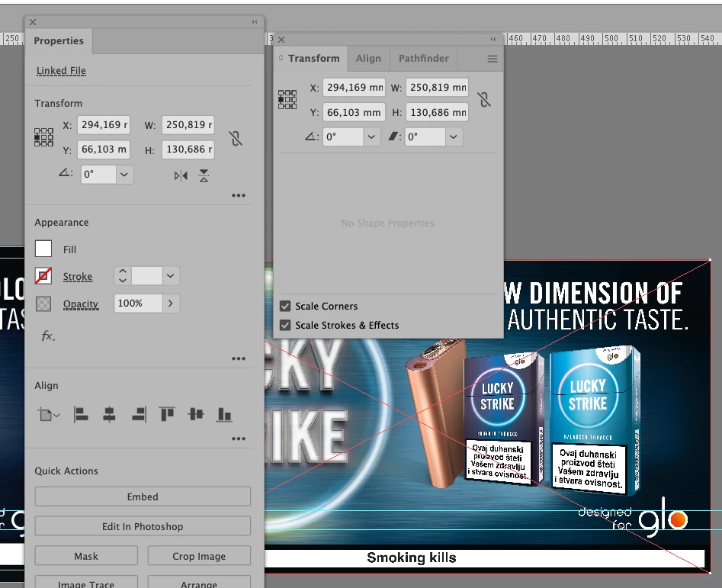Open Align To selection dropdown
The width and height of the screenshot is (722, 588).
click(49, 415)
